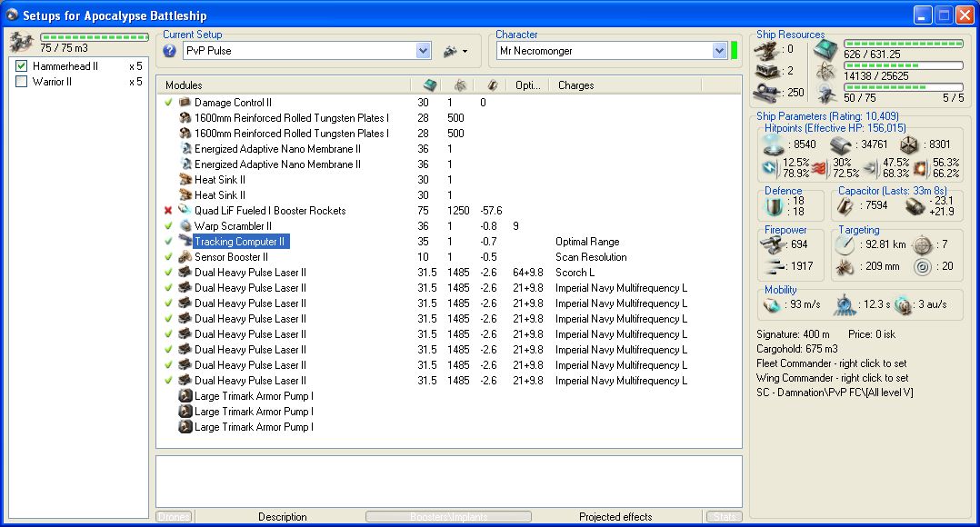Screen dimensions: 980x527
Task: Sort by the capacitor icon column header
Action: (493, 85)
